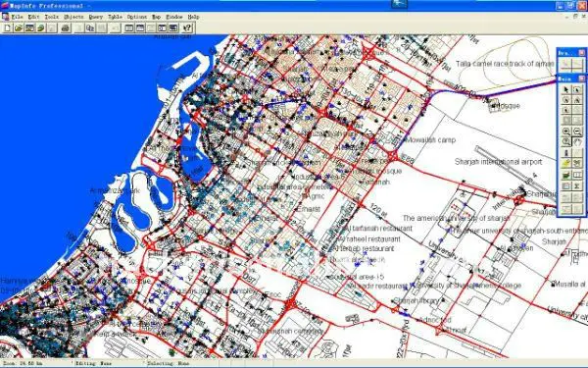Click the Mowailah camp map label

click(x=430, y=140)
